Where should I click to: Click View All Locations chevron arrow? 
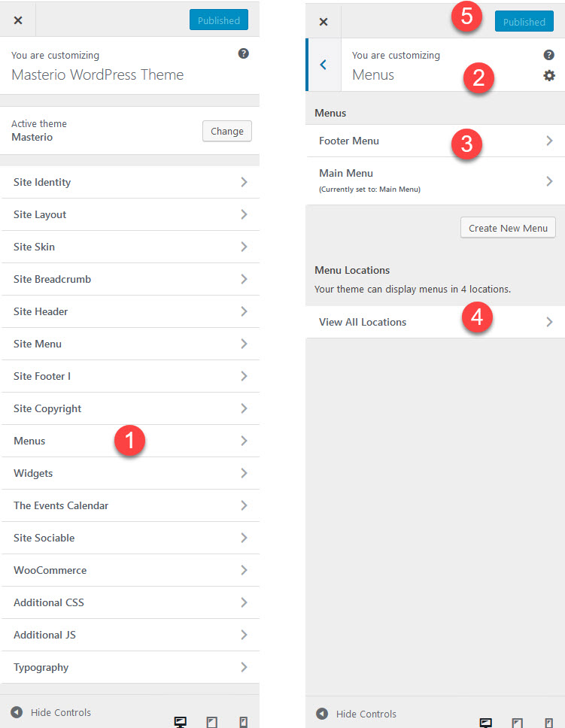coord(549,322)
